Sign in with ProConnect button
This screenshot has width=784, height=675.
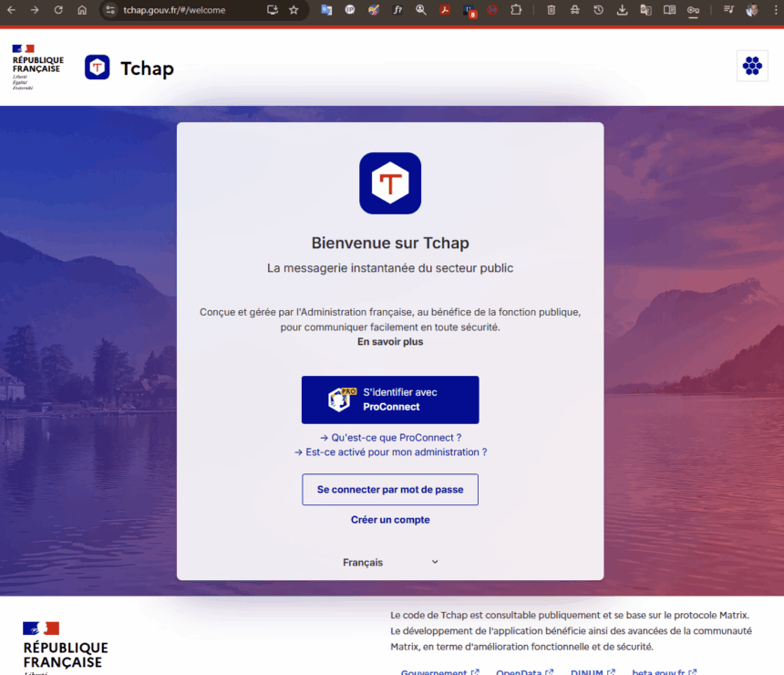pyautogui.click(x=390, y=400)
